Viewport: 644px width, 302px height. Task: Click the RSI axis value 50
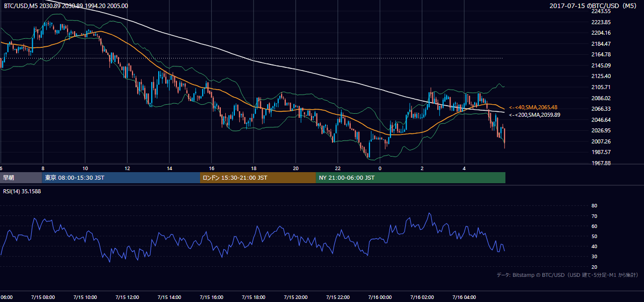click(x=594, y=236)
